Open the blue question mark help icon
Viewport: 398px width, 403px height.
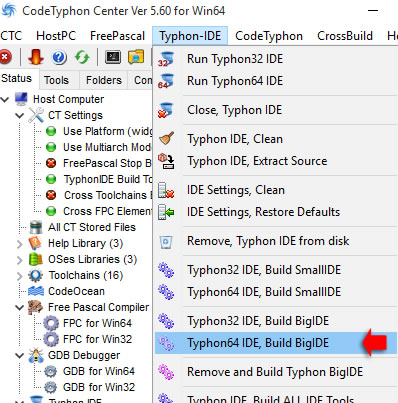(59, 57)
